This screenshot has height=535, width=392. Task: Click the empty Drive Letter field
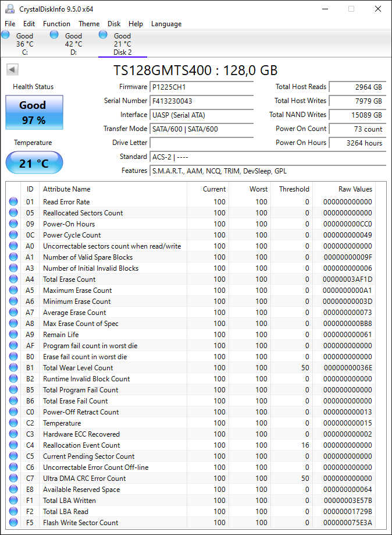pos(201,143)
